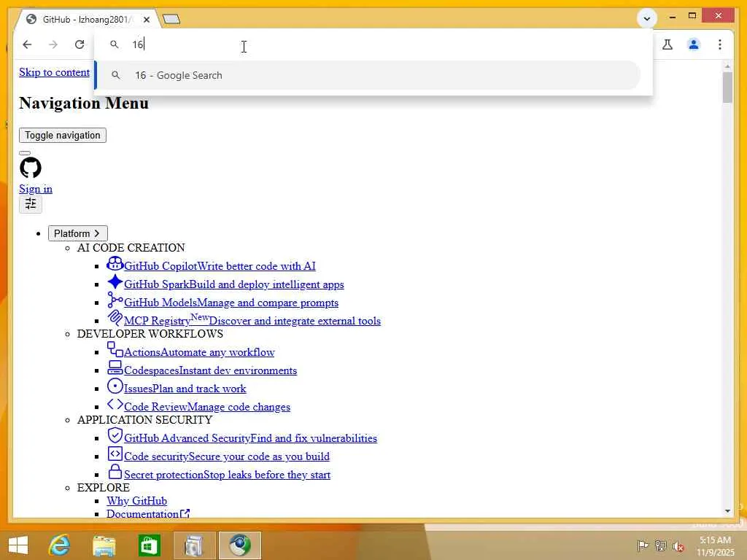Click the Issues circle-dot icon
This screenshot has width=747, height=560.
[115, 386]
